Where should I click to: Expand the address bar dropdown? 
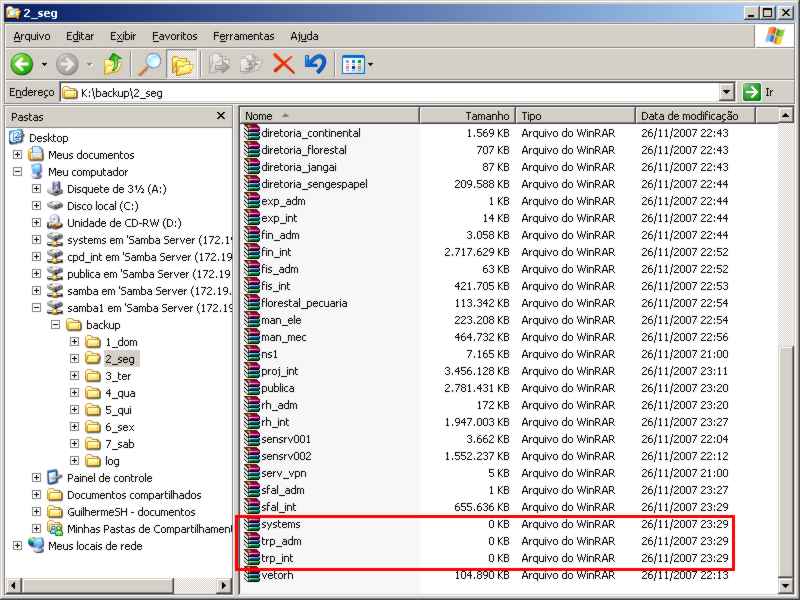tap(727, 92)
